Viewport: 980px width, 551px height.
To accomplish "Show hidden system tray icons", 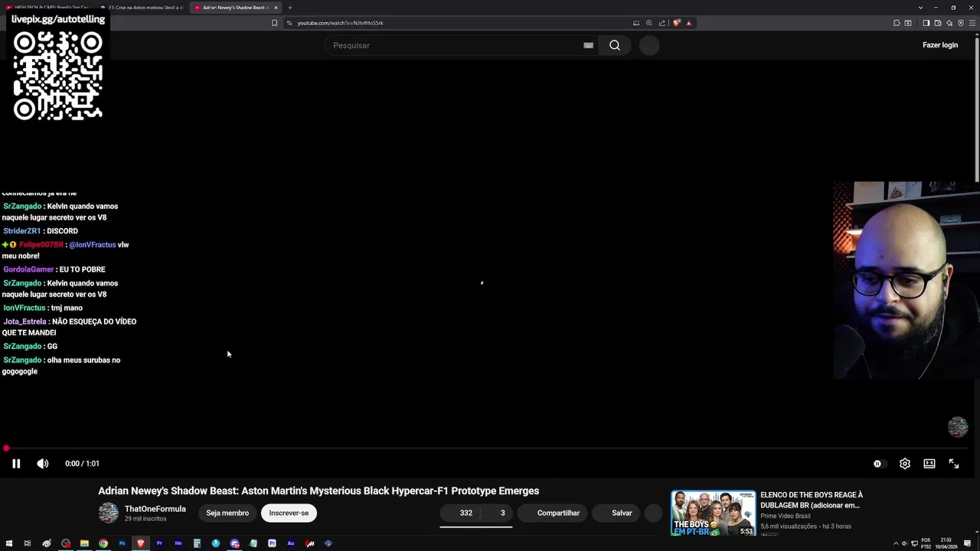I will coord(897,543).
